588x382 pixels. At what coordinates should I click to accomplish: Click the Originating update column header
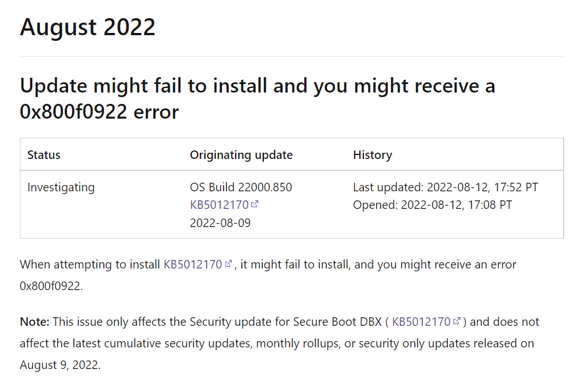(x=241, y=155)
